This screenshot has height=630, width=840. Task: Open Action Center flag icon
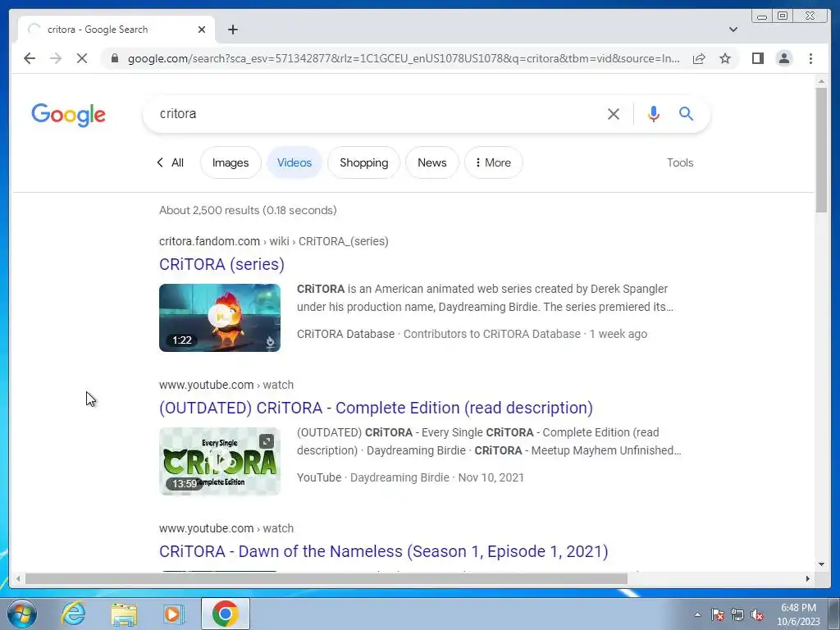(x=718, y=614)
